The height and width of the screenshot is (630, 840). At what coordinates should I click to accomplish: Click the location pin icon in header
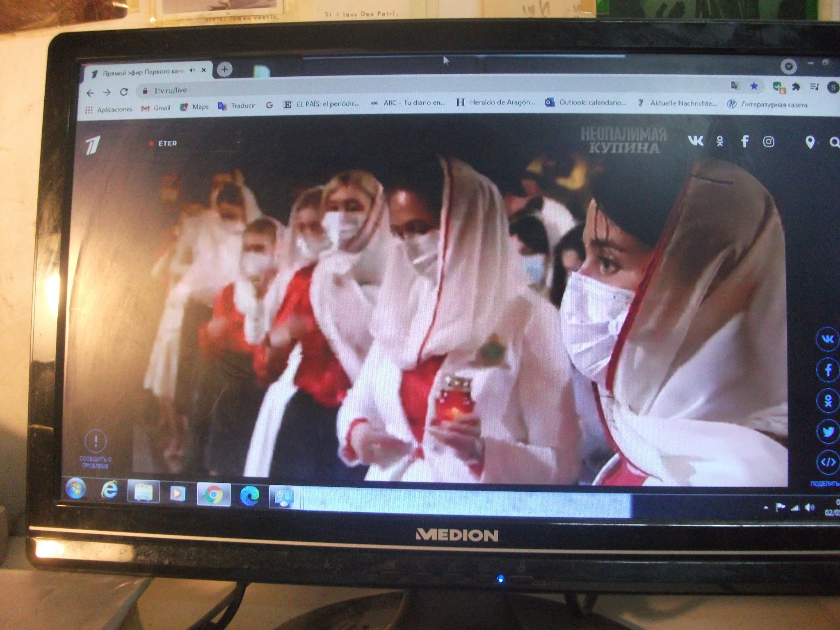(x=810, y=142)
